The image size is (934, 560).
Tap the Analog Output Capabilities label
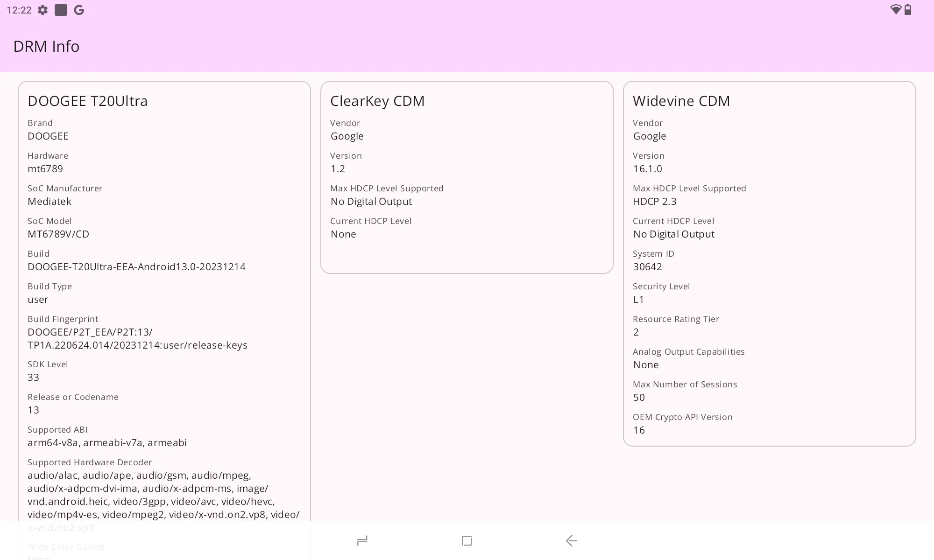pyautogui.click(x=689, y=352)
